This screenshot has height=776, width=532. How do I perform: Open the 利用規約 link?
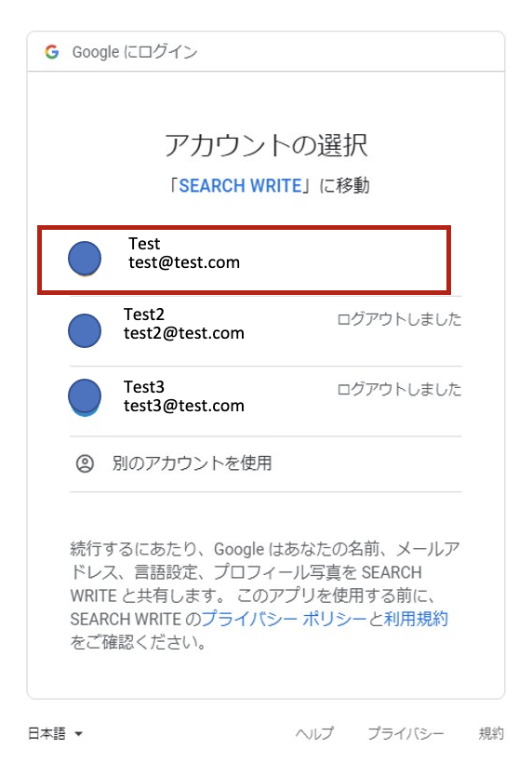(416, 619)
